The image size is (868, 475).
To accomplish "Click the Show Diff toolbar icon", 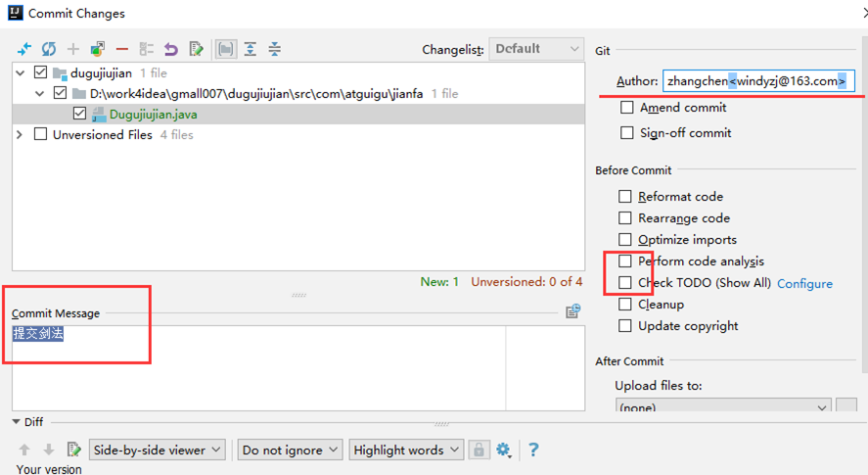I will [24, 49].
